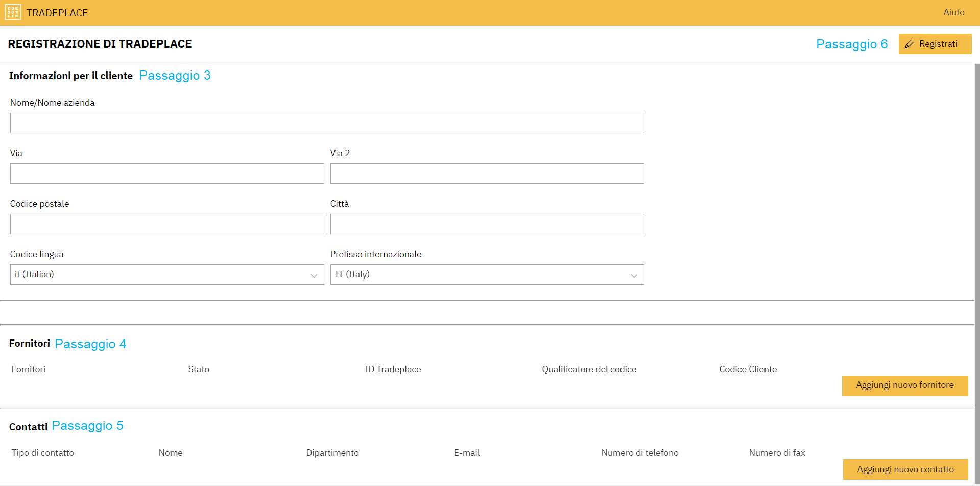Select the Via 2 input box
The height and width of the screenshot is (486, 980).
click(487, 174)
